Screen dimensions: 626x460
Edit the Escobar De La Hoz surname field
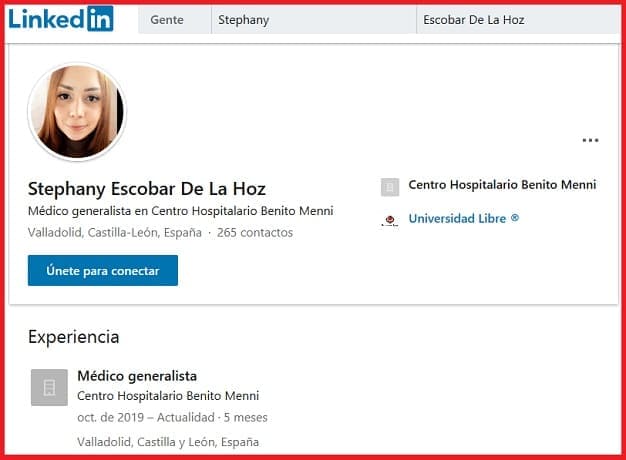tap(518, 20)
